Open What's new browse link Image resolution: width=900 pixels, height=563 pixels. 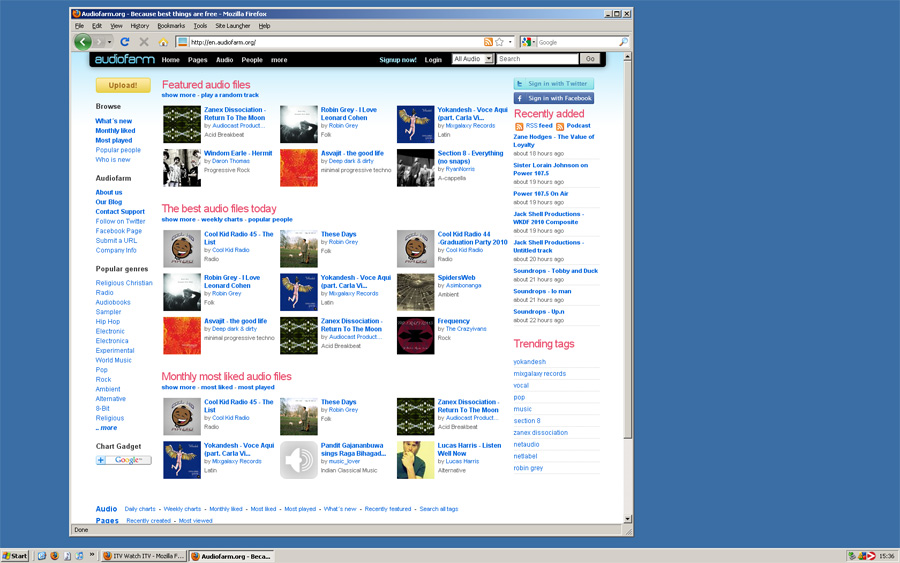point(114,121)
